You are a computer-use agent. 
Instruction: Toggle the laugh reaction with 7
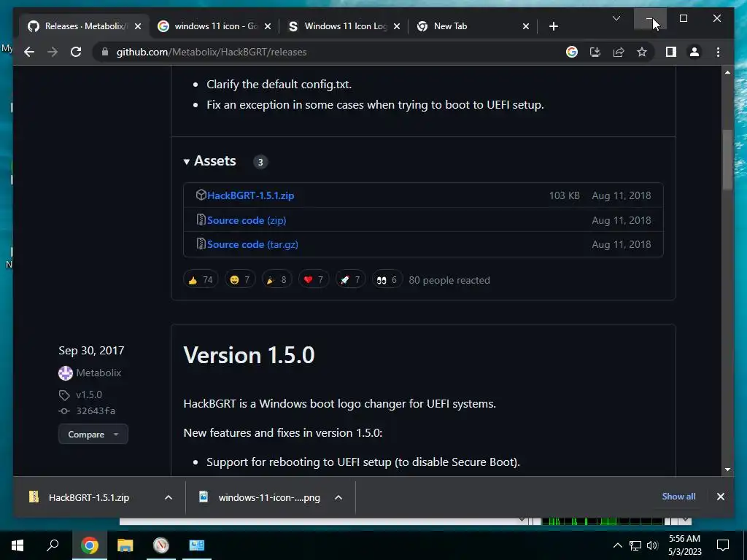click(239, 279)
